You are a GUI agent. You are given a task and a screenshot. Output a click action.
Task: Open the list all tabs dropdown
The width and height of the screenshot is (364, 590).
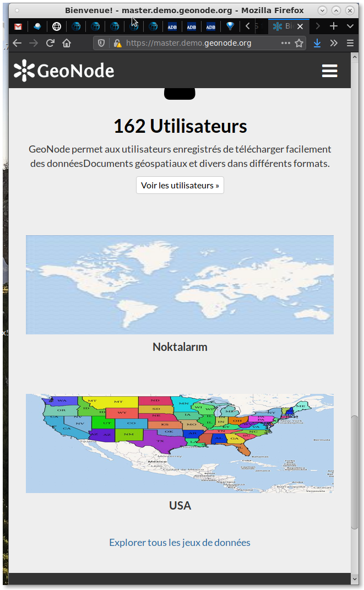click(350, 26)
